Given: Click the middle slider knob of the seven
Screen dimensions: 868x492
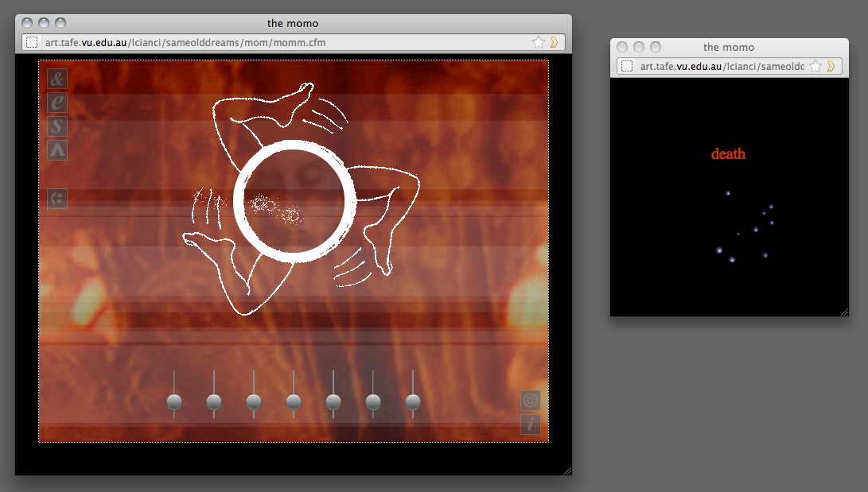Looking at the screenshot, I should coord(294,402).
